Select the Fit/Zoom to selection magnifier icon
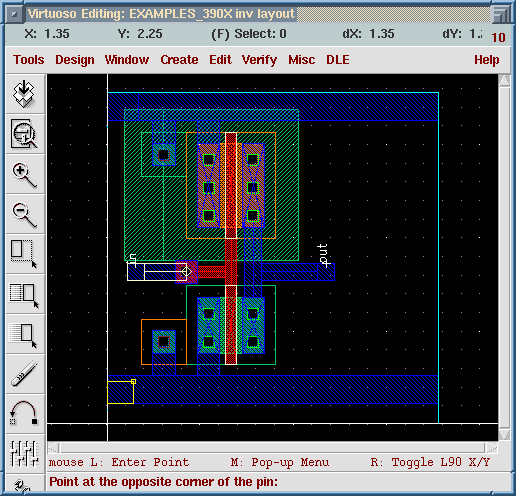The width and height of the screenshot is (516, 496). 25,134
